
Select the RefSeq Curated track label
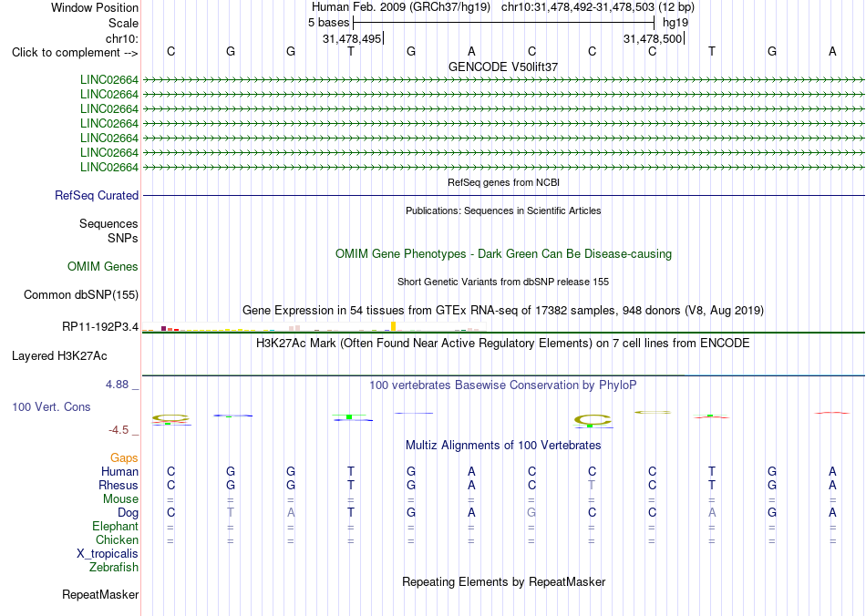point(97,195)
